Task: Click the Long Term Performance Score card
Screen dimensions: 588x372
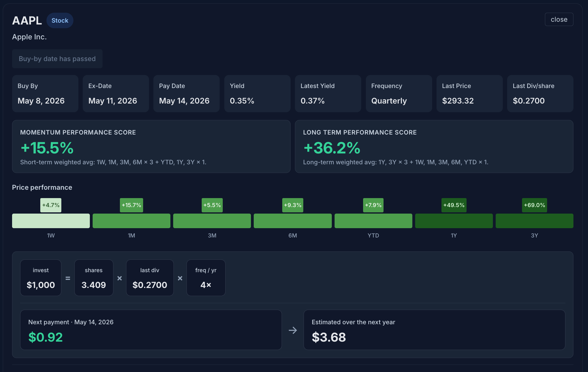Action: point(434,146)
